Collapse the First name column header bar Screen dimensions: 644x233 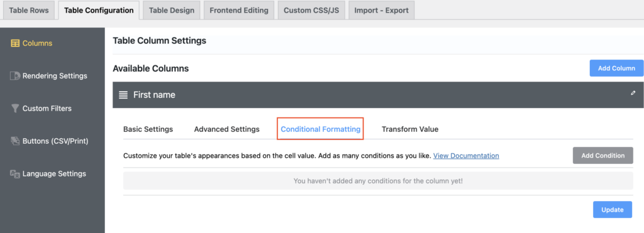click(x=378, y=95)
